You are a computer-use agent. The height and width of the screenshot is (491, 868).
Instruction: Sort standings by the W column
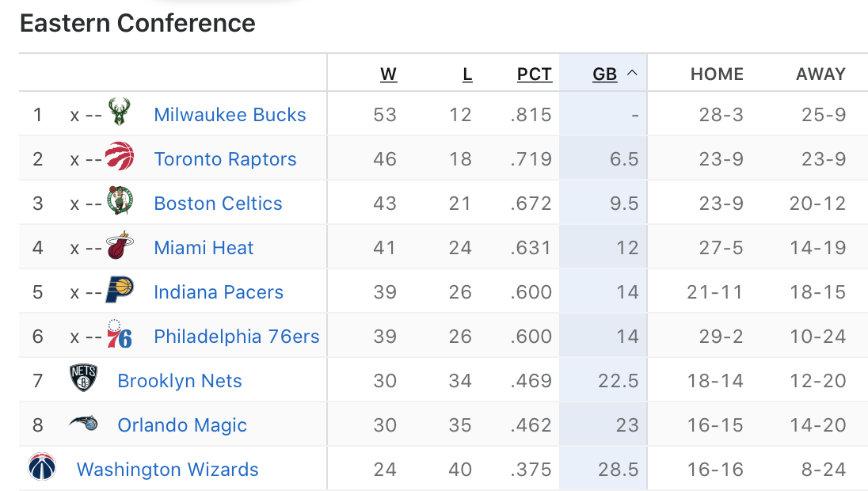click(x=389, y=74)
